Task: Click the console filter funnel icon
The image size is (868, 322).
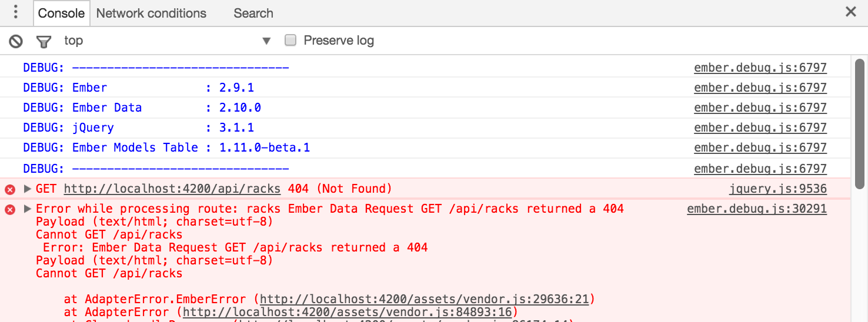Action: [x=44, y=41]
